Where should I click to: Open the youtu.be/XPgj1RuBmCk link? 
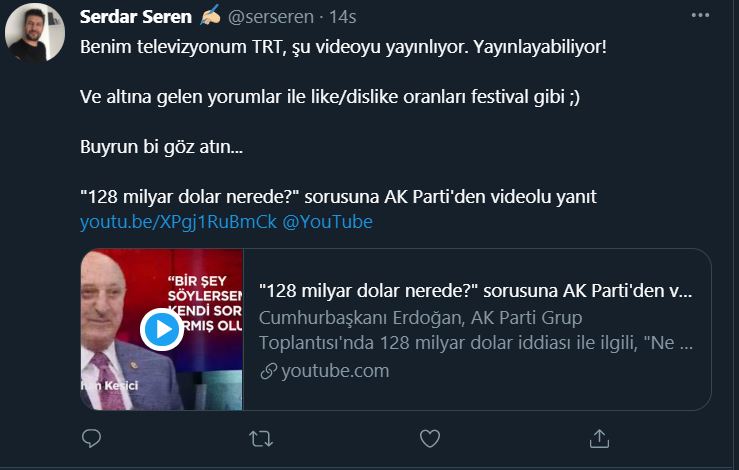point(178,222)
